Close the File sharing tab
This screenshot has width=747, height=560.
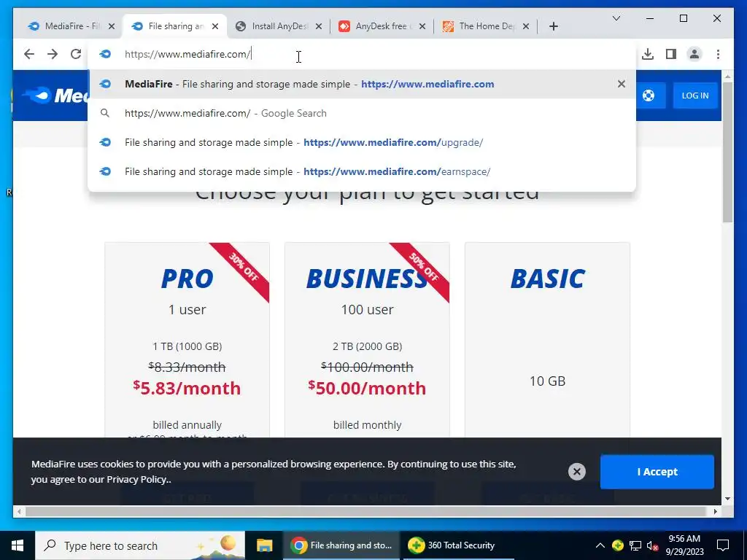click(215, 27)
